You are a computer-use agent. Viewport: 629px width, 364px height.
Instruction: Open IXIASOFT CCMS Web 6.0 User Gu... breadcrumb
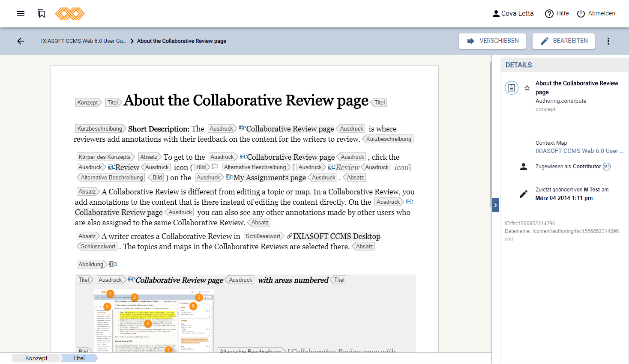pos(84,41)
